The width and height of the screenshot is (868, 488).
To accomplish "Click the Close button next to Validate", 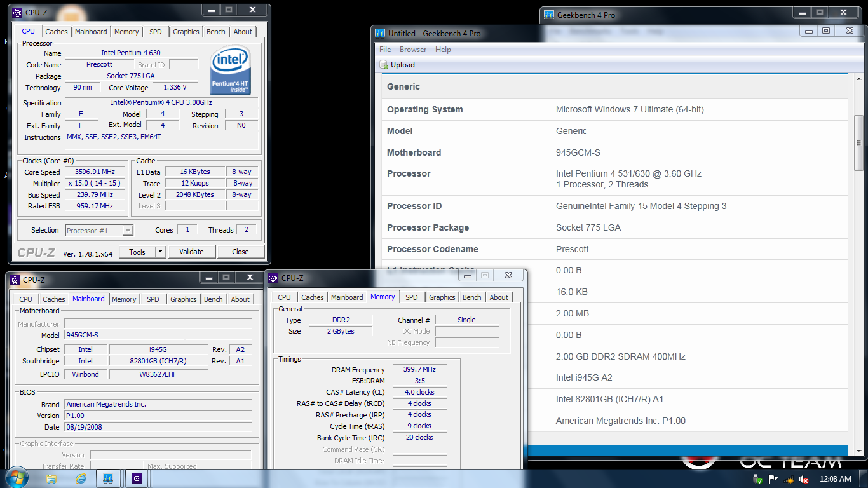I will click(240, 252).
